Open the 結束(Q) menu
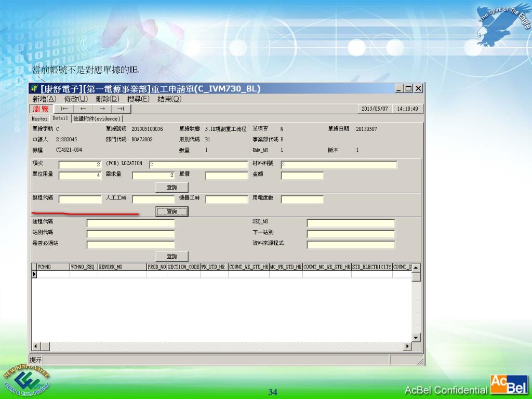Viewport: 532px width, 399px height. pos(169,99)
